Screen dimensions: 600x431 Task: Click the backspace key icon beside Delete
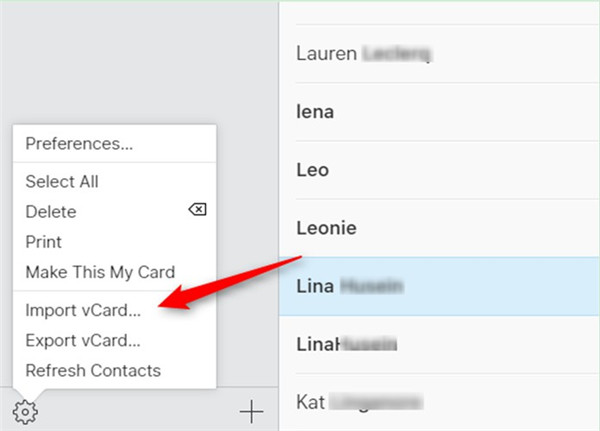point(197,210)
